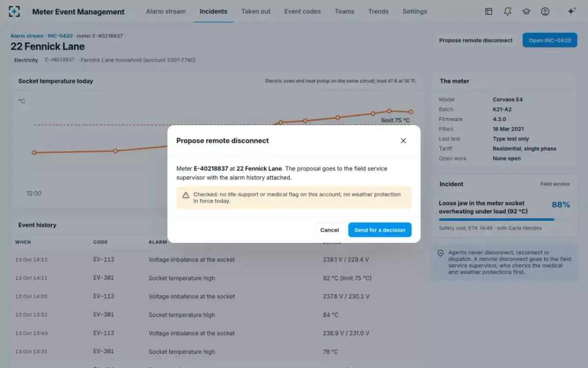
Task: Open the Taken out tab
Action: coord(256,11)
